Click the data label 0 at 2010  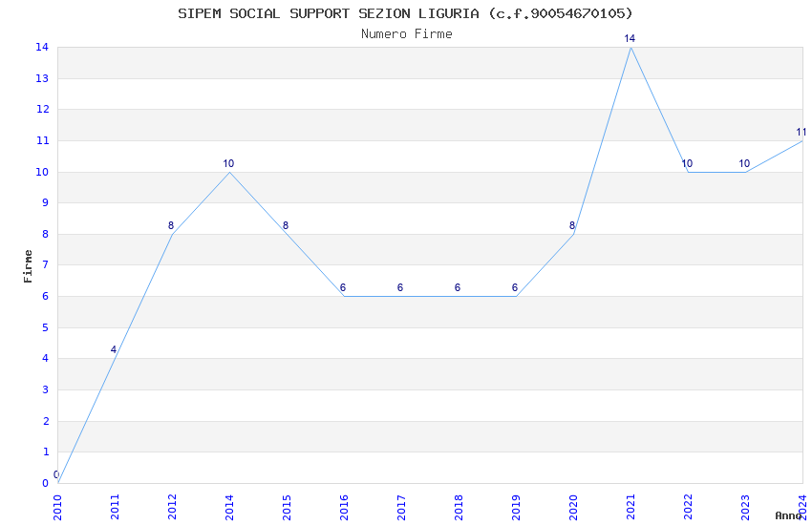click(56, 474)
